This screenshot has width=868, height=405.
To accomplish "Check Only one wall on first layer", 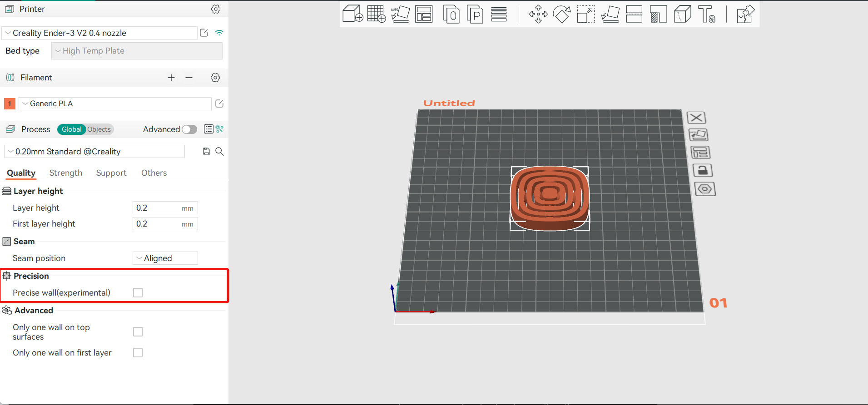I will pyautogui.click(x=138, y=353).
